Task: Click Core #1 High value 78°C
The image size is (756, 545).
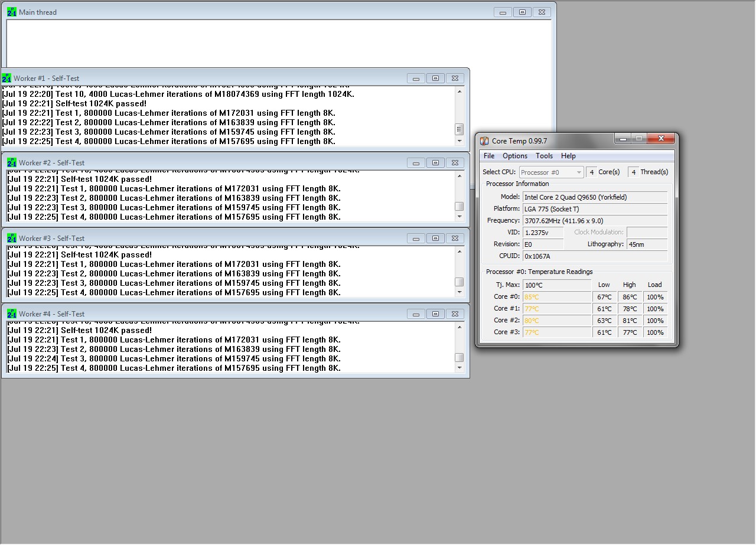Action: (630, 309)
